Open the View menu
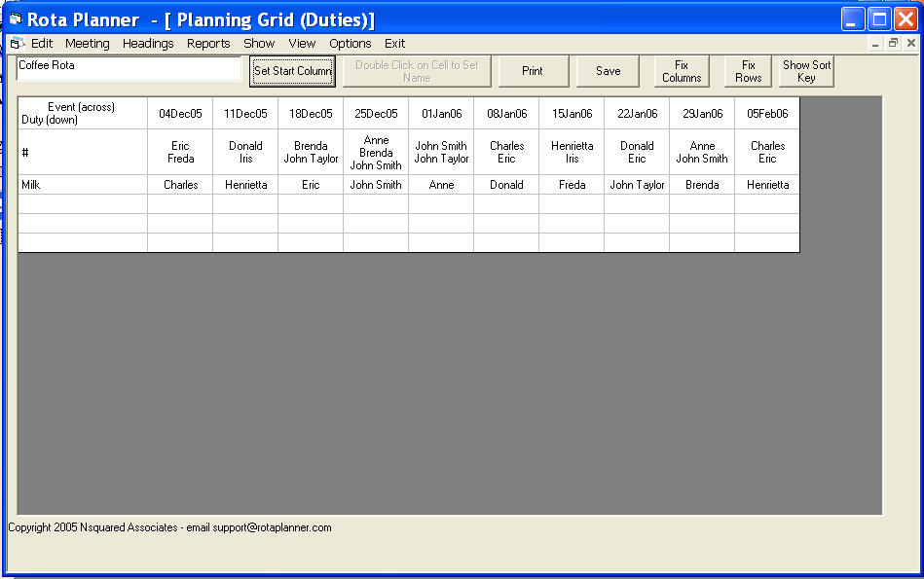 302,43
